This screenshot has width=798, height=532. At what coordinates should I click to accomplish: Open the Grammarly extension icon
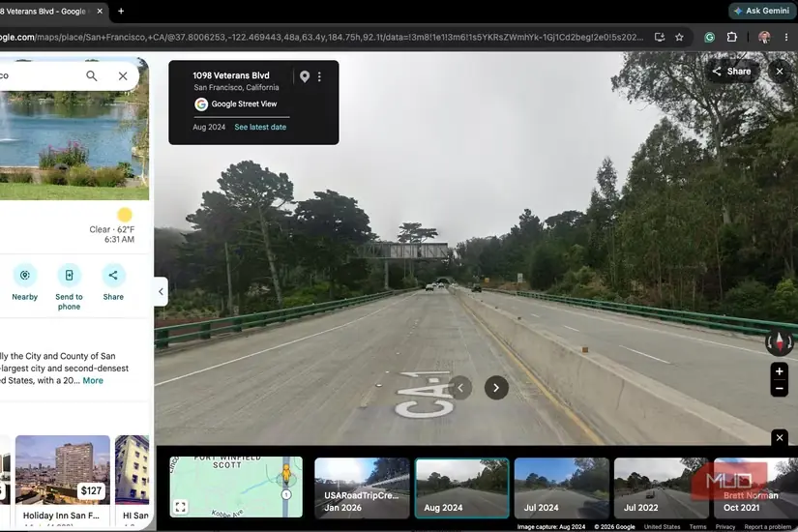point(709,37)
